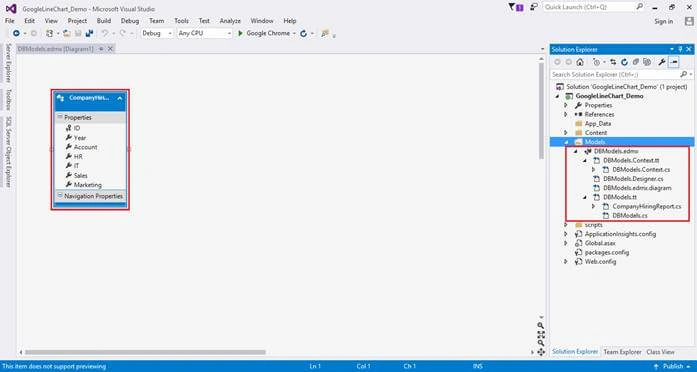Viewport: 697px width, 372px height.
Task: Toggle the Solution Explorer auto-hide pin
Action: [x=680, y=49]
